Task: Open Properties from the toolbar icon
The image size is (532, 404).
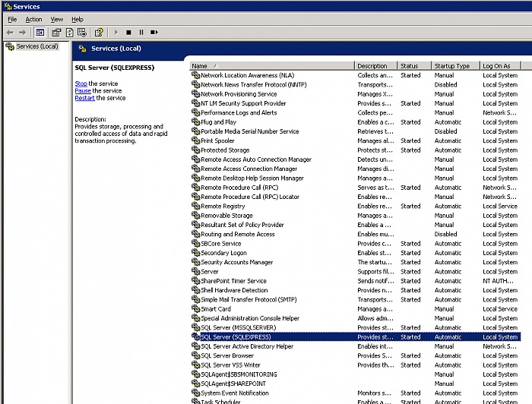Action: tap(56, 33)
